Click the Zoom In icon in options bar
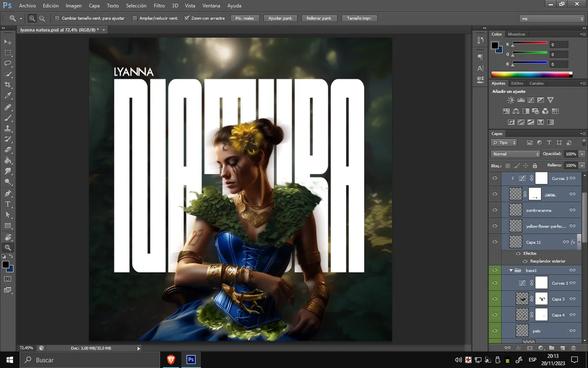 [x=32, y=18]
